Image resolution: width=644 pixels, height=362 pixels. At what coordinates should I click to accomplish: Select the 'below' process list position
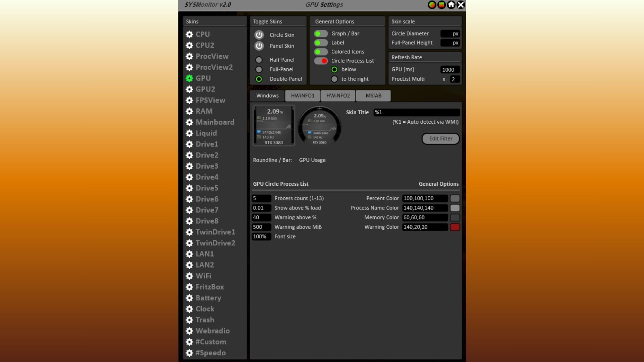click(334, 70)
